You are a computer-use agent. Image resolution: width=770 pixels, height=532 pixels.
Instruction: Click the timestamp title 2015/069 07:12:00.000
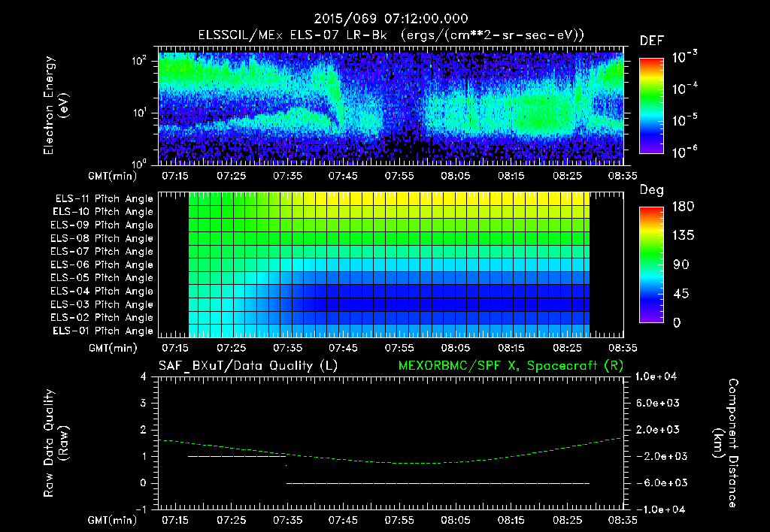[391, 19]
